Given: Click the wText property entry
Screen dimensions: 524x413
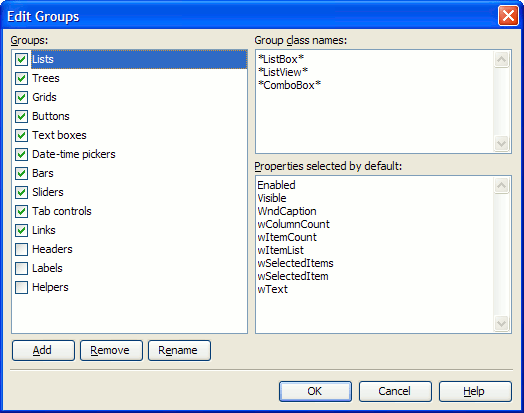Looking at the screenshot, I should pos(272,289).
